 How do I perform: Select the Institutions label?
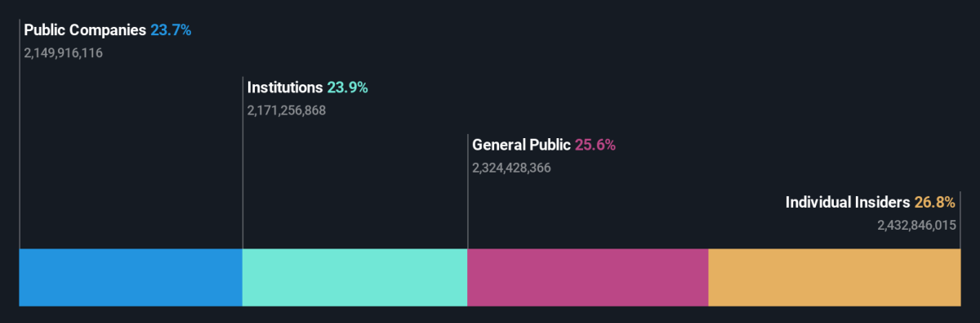pyautogui.click(x=285, y=87)
